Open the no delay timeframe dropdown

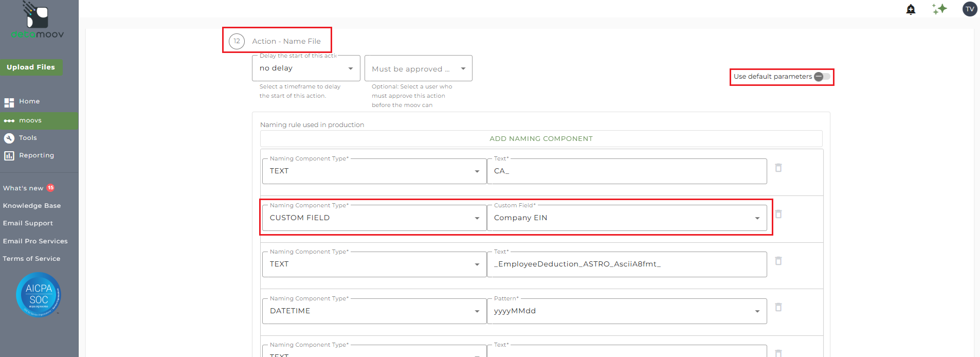[x=306, y=68]
